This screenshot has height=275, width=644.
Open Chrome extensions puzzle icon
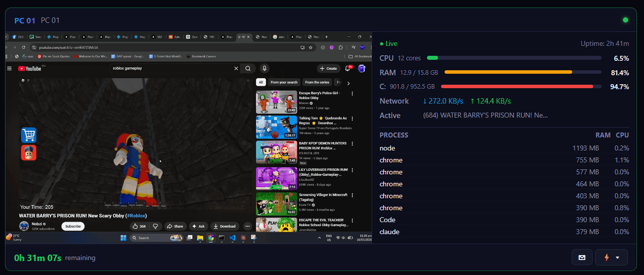tap(341, 47)
